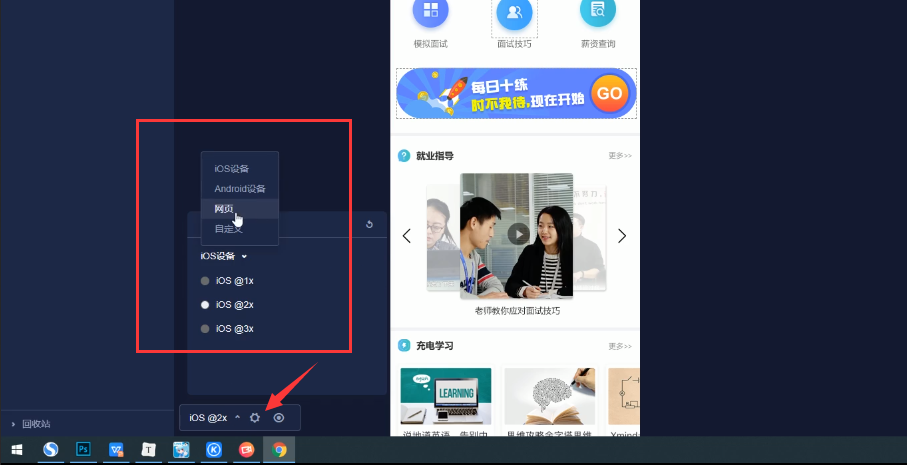Go to previous carousel slide arrow
Screen dimensions: 907x465
407,236
